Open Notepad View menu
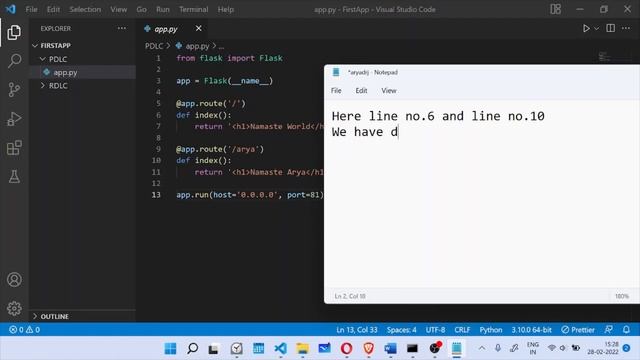640x360 pixels. tap(389, 91)
